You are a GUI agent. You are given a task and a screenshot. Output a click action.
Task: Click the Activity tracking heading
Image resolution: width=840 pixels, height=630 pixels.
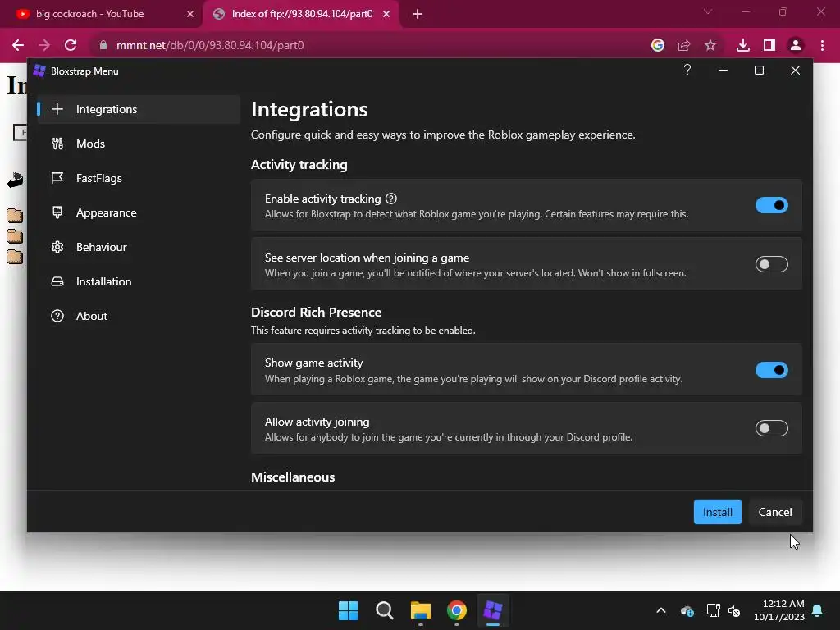pos(299,165)
